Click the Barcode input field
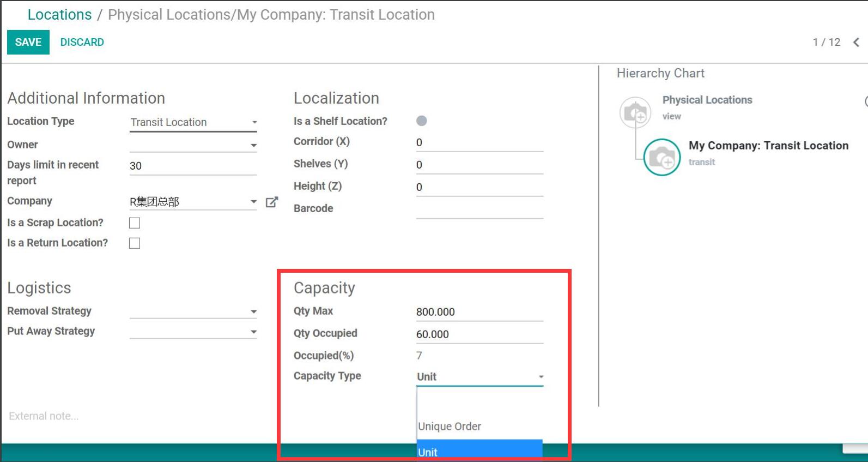 click(x=479, y=209)
